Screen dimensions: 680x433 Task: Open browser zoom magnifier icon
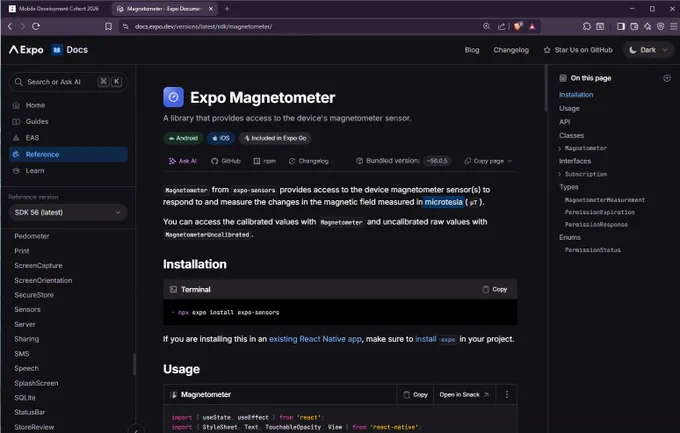click(x=487, y=26)
